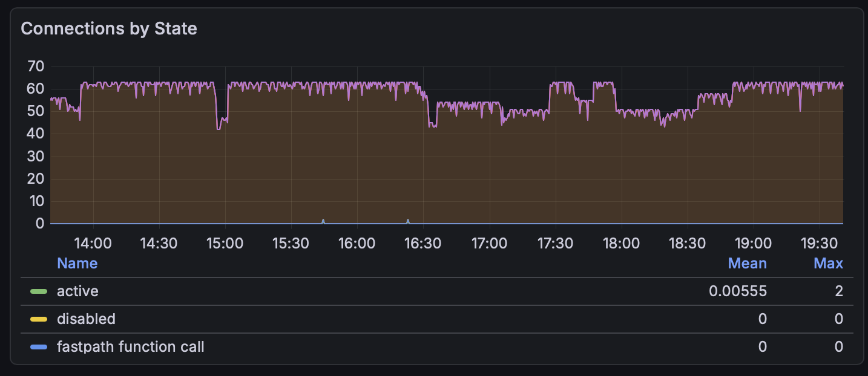The height and width of the screenshot is (376, 868).
Task: Toggle the fastpath function call series
Action: [130, 347]
